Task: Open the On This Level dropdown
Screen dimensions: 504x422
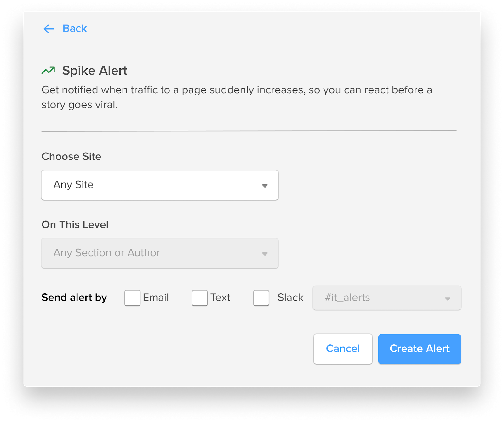Action: pyautogui.click(x=160, y=253)
